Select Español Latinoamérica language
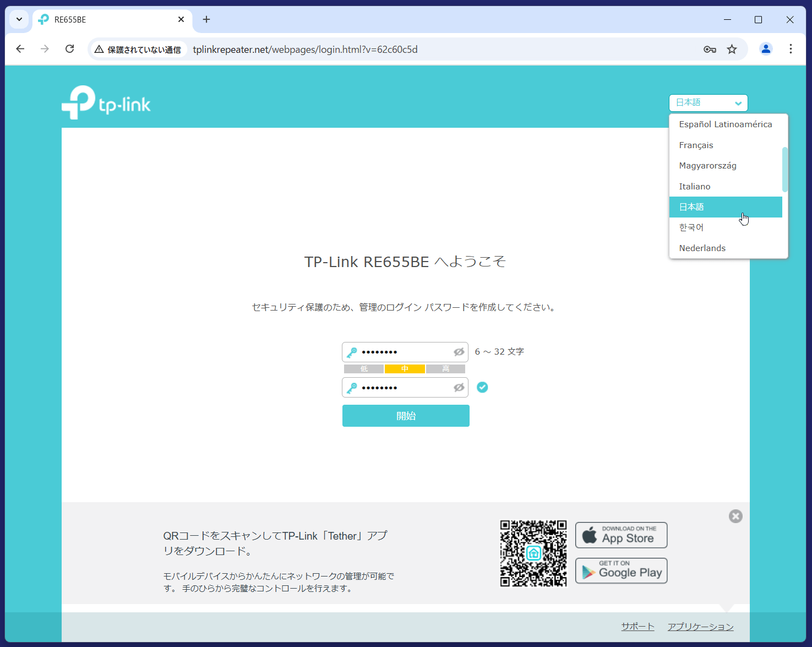Image resolution: width=812 pixels, height=647 pixels. (726, 124)
